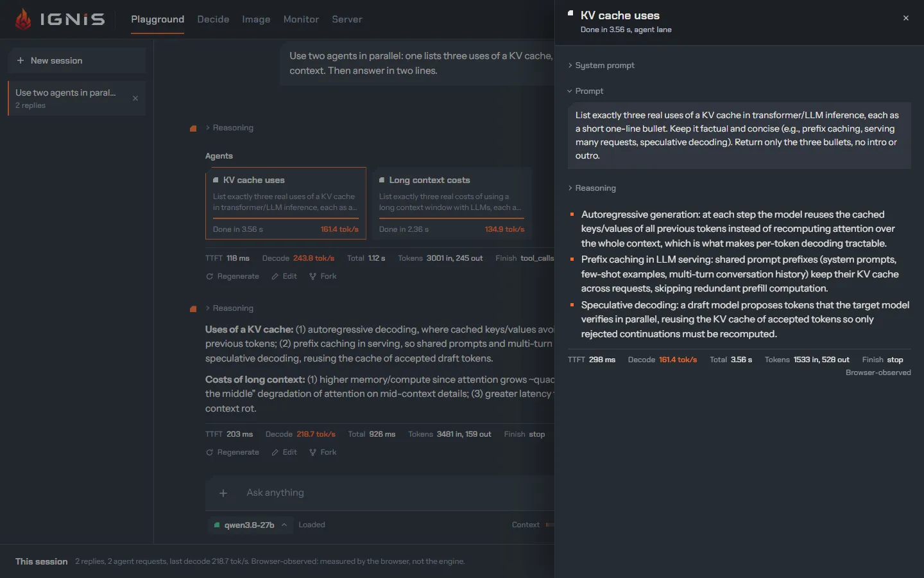Click the IGNIS flame logo
Viewport: 924px width, 578px height.
coord(24,19)
